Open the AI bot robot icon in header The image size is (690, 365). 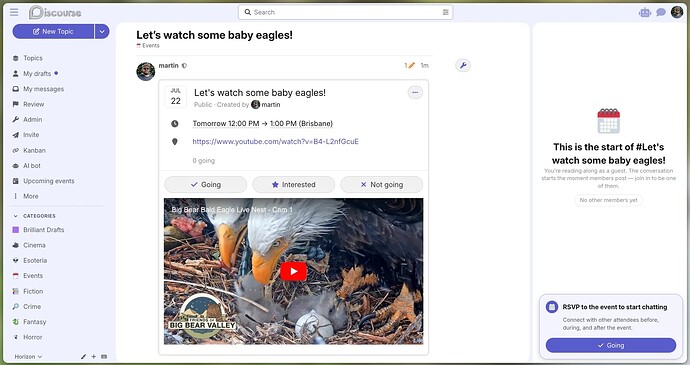(645, 12)
